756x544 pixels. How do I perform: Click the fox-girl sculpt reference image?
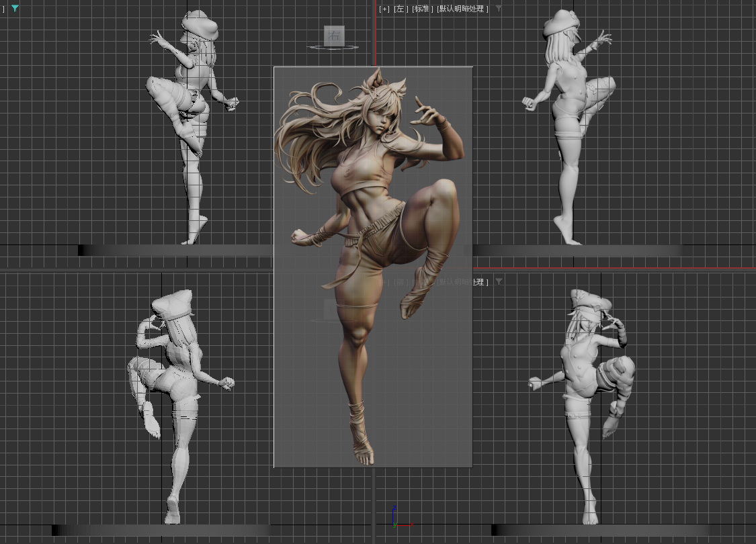(373, 267)
